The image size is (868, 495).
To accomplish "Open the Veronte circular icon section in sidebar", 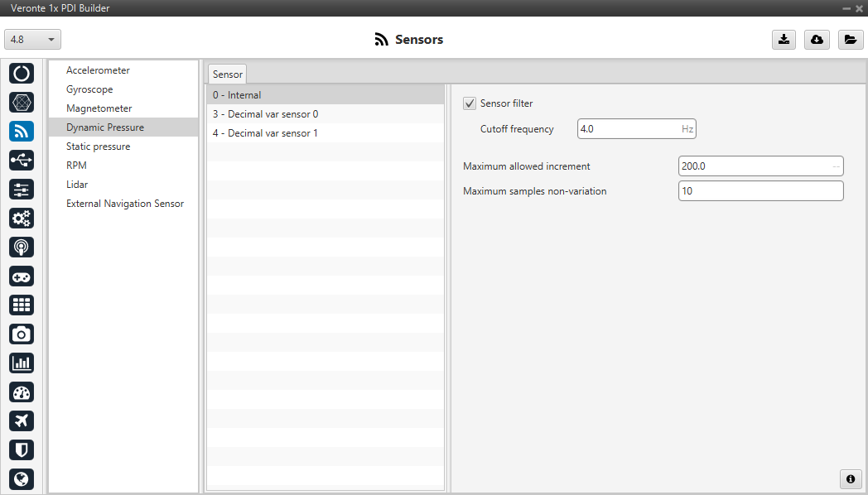I will [22, 73].
